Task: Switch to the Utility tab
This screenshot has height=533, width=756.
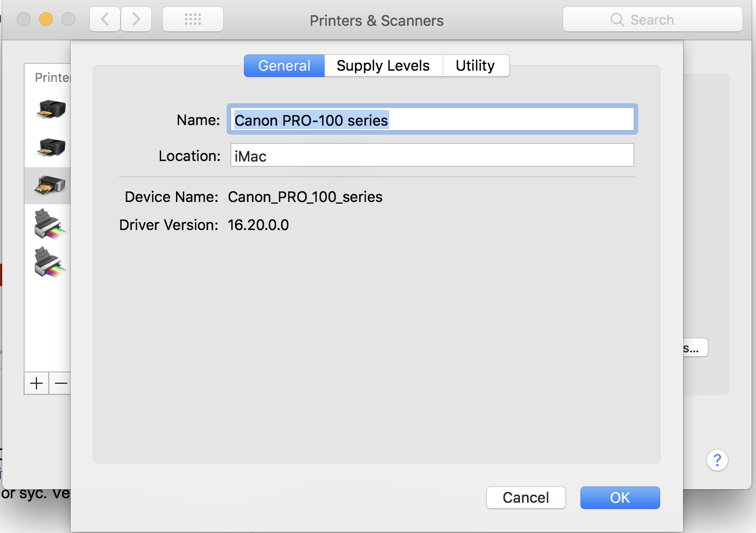Action: pos(475,66)
